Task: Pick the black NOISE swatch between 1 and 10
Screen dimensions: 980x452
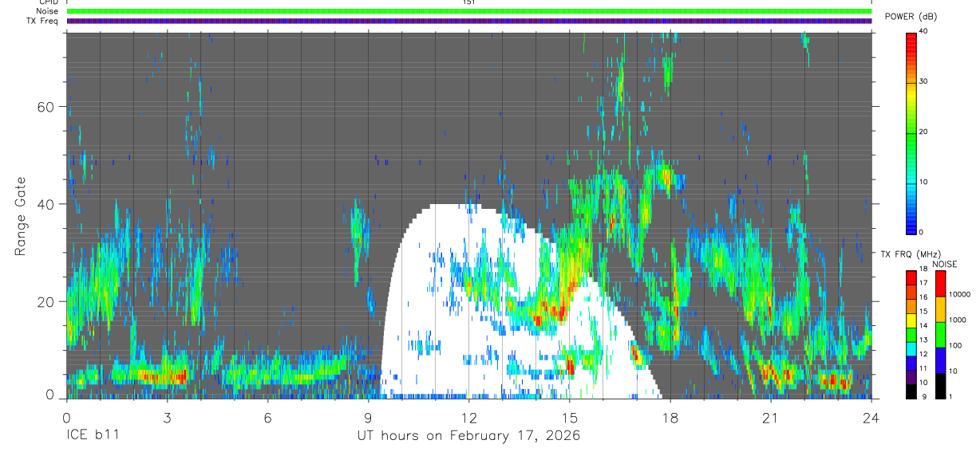Action: [940, 386]
